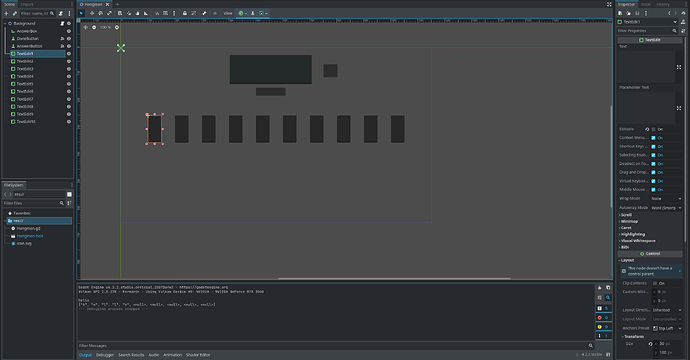Expand the Scroll section

point(626,215)
